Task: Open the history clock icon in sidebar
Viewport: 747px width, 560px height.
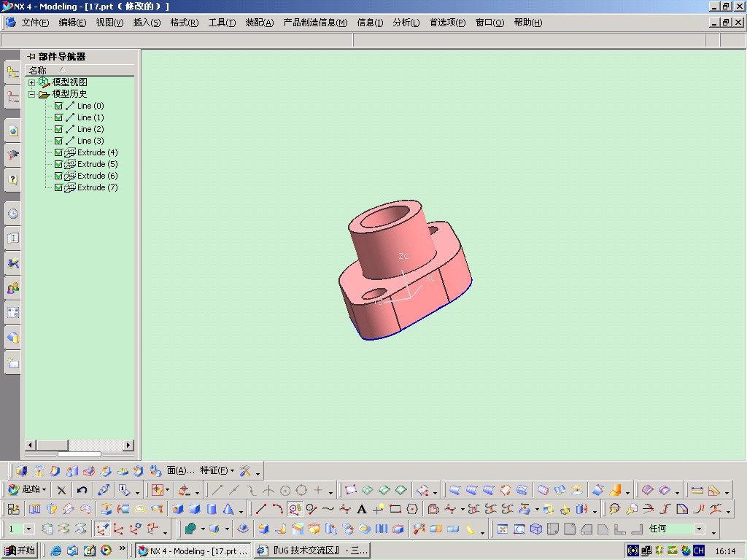Action: click(13, 214)
